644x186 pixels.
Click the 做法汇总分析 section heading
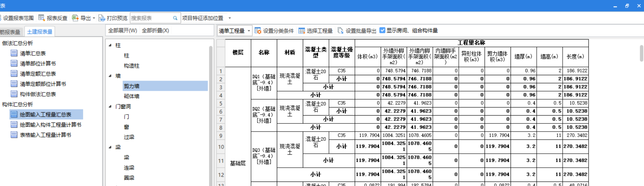[18, 43]
